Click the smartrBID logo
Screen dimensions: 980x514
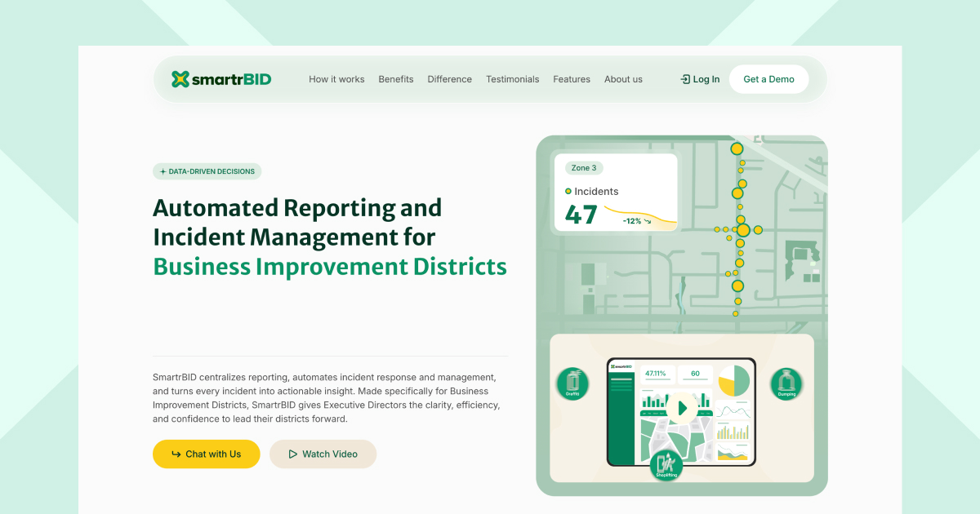tap(221, 79)
